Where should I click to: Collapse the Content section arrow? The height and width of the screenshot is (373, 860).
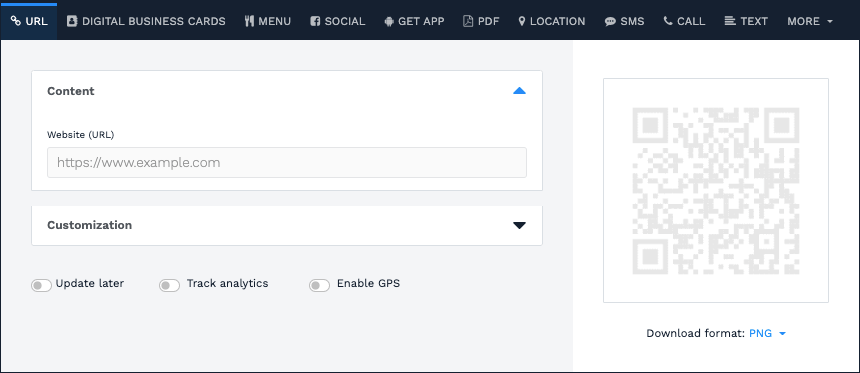click(x=519, y=91)
